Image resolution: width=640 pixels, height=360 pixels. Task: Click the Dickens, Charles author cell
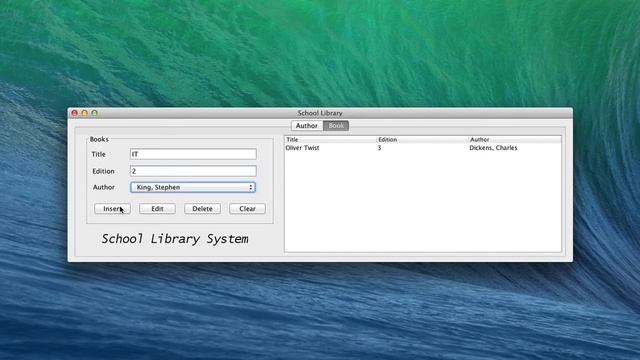click(493, 148)
